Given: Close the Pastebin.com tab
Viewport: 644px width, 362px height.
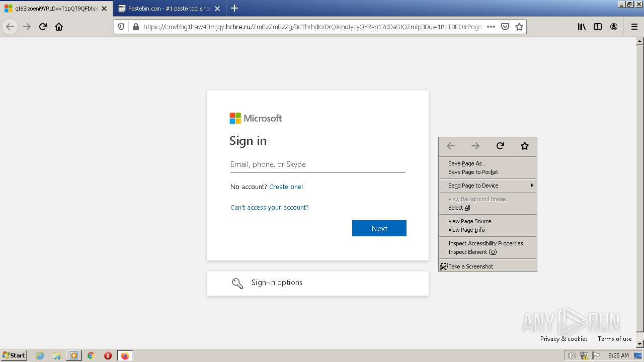Looking at the screenshot, I should point(217,9).
